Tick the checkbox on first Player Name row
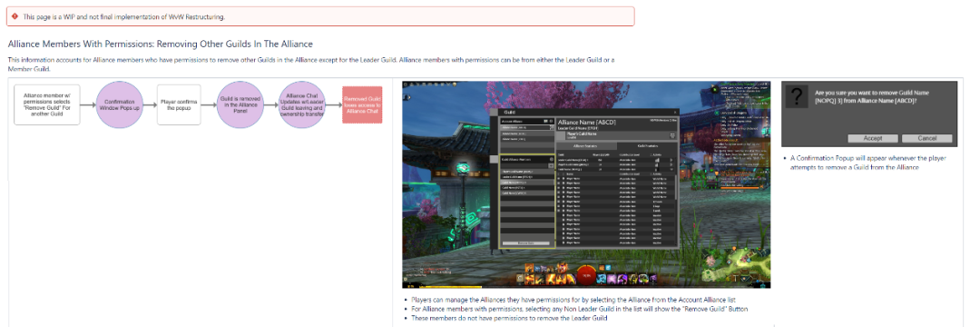Viewport: 980px width, 327px height. [559, 179]
